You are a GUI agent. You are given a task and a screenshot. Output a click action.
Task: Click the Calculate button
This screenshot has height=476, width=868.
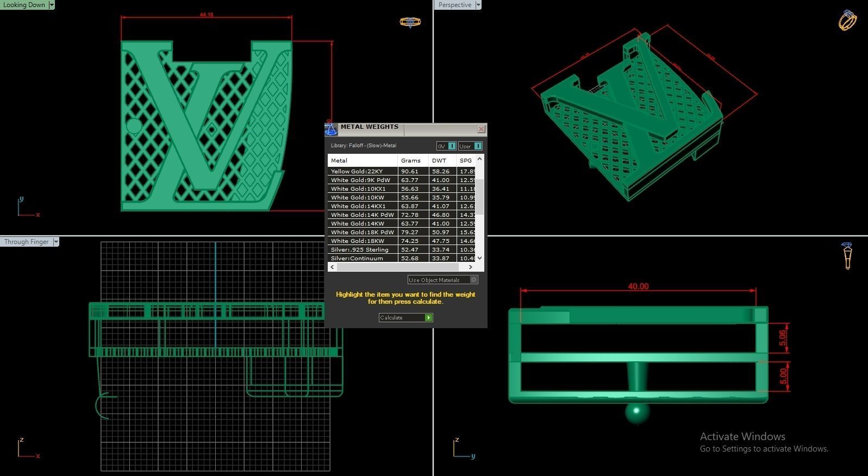coord(405,317)
